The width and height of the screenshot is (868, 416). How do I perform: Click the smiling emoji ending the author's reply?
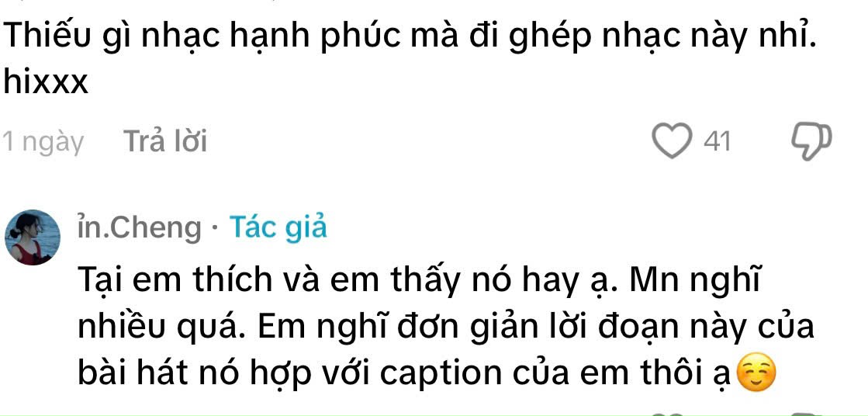click(757, 374)
